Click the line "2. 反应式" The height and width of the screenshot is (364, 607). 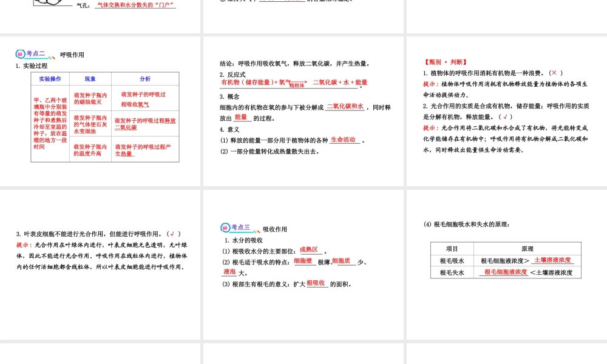tap(232, 75)
